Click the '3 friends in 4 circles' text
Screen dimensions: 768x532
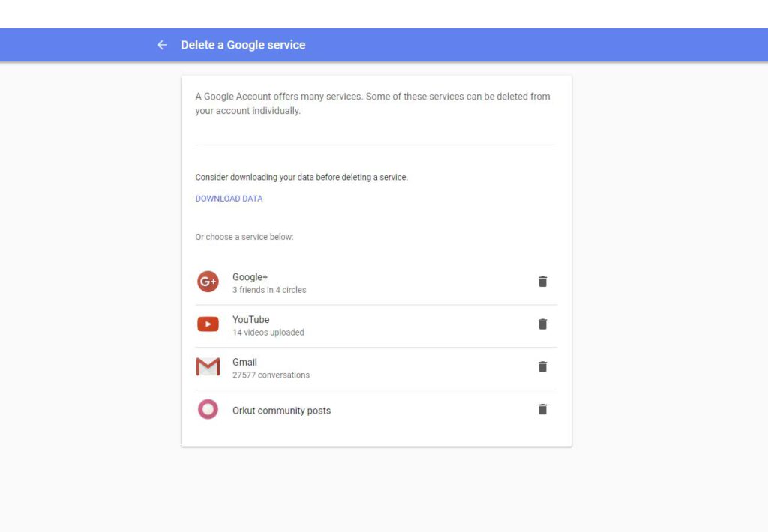(269, 290)
